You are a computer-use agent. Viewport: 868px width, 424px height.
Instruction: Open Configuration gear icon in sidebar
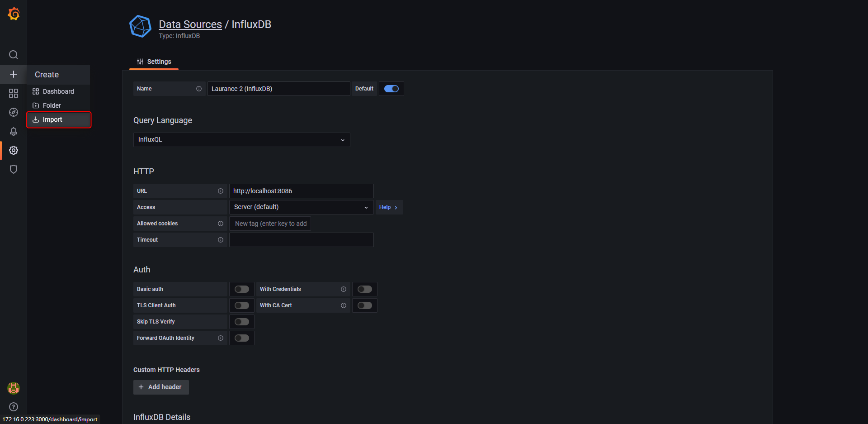14,150
